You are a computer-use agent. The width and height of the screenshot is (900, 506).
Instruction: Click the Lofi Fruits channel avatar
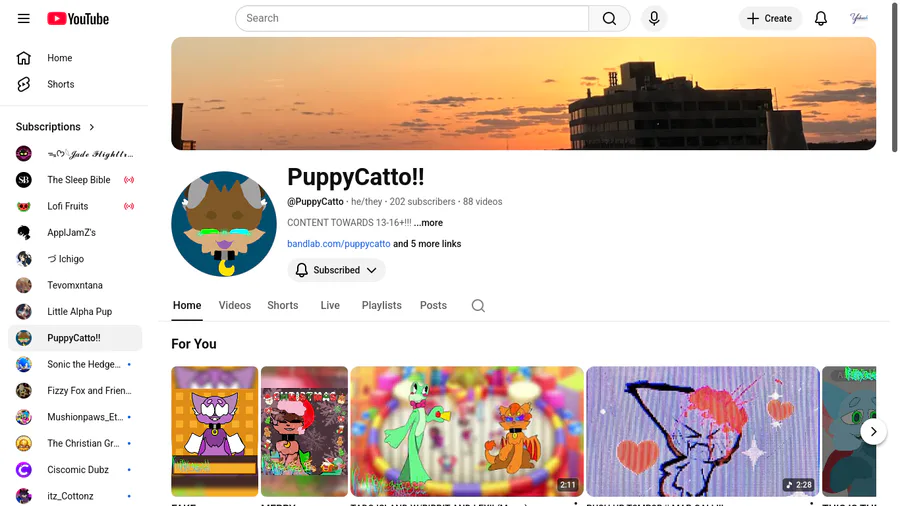(x=24, y=207)
